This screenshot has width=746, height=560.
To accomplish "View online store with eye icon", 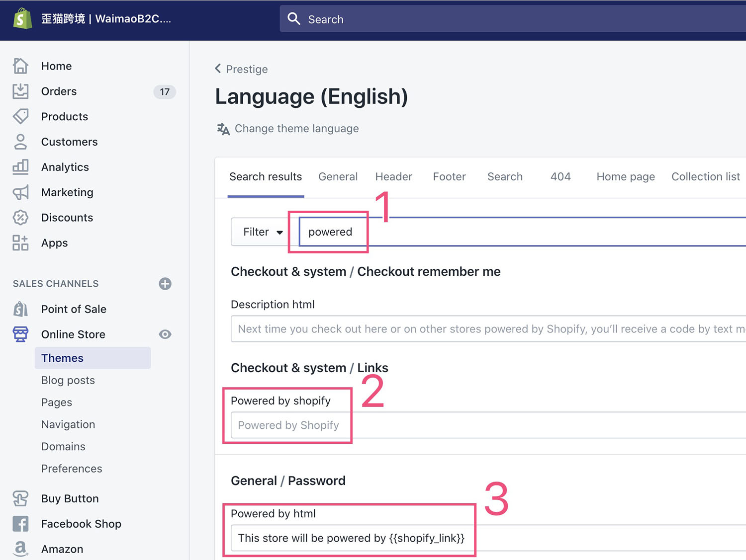I will [x=165, y=334].
